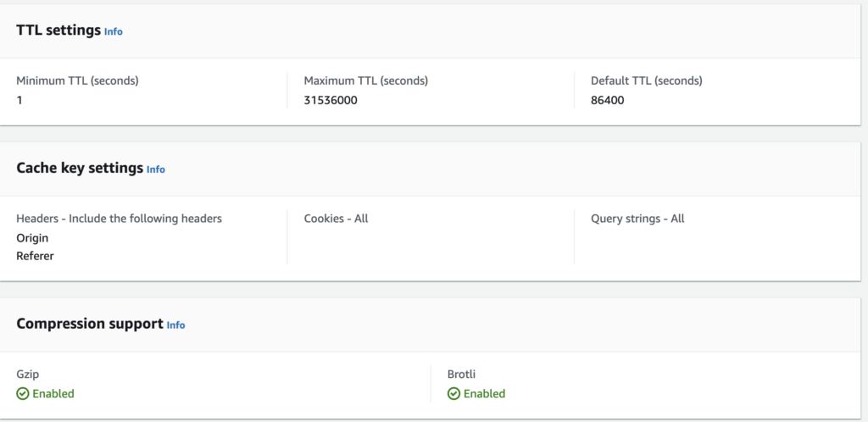The width and height of the screenshot is (868, 422).
Task: Click the Maximum TTL value 31536000
Action: pos(330,99)
